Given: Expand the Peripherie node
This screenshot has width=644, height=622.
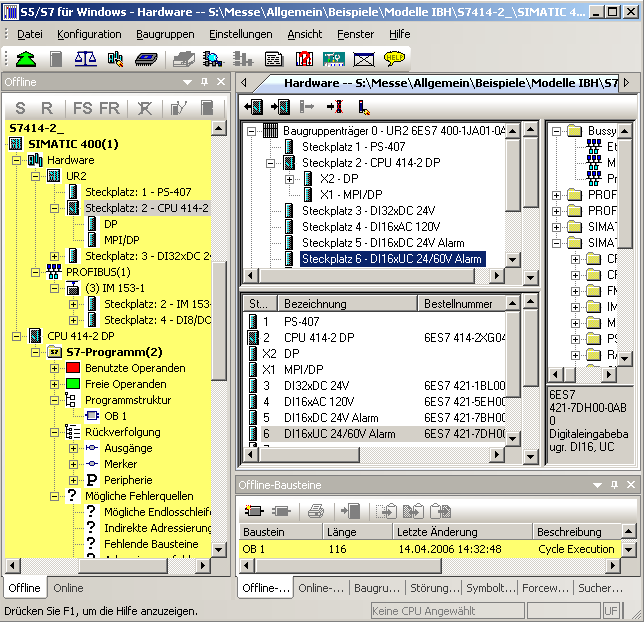Looking at the screenshot, I should tap(73, 480).
